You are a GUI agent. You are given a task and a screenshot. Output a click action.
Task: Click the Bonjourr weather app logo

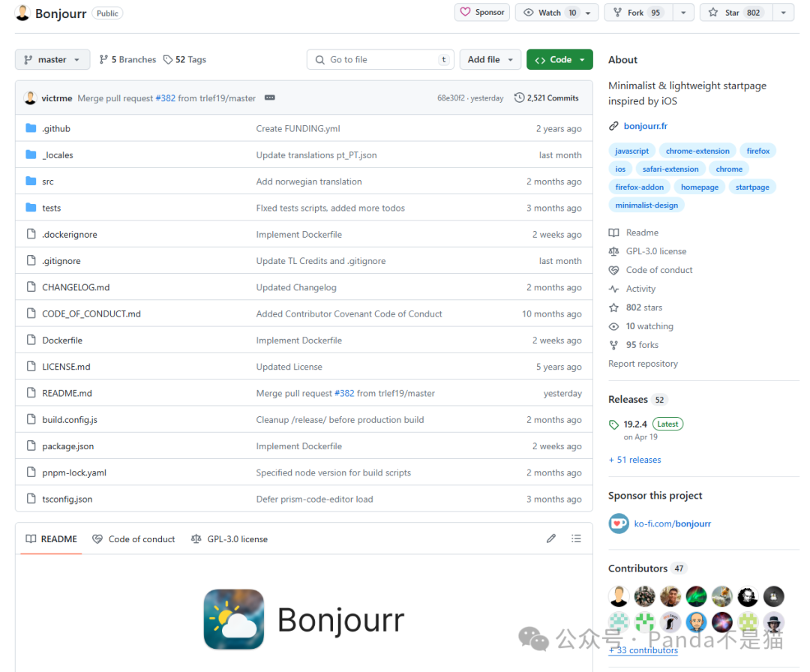[x=233, y=619]
